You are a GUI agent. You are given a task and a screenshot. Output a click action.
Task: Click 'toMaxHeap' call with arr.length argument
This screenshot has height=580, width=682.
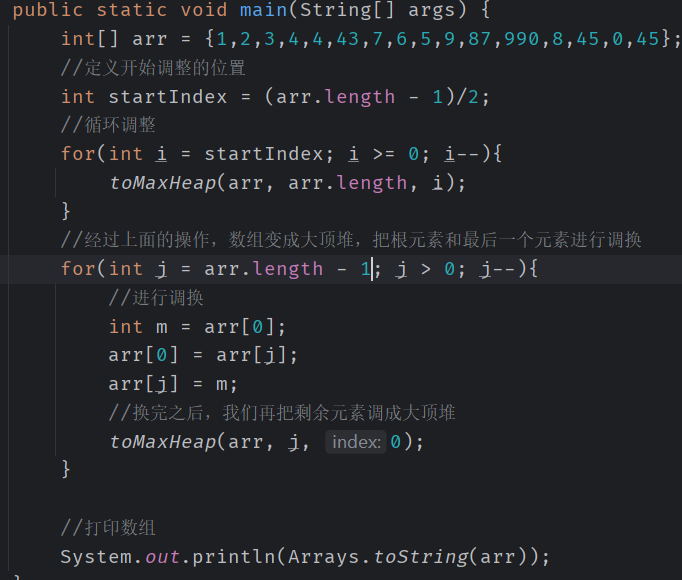pos(163,183)
